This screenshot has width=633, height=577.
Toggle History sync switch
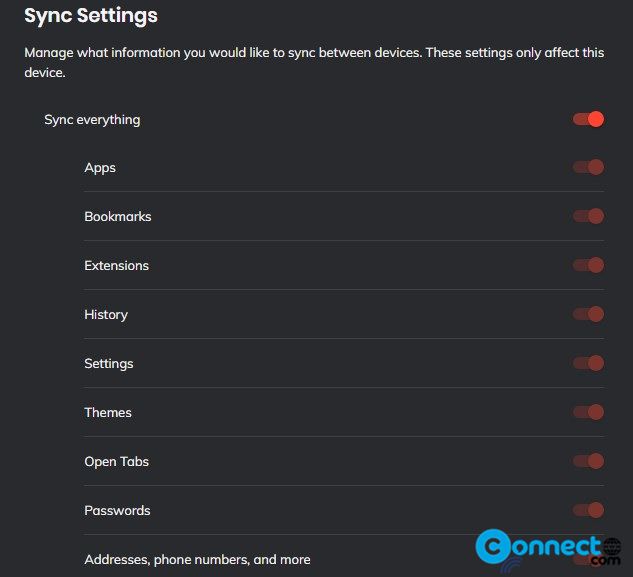pos(588,314)
